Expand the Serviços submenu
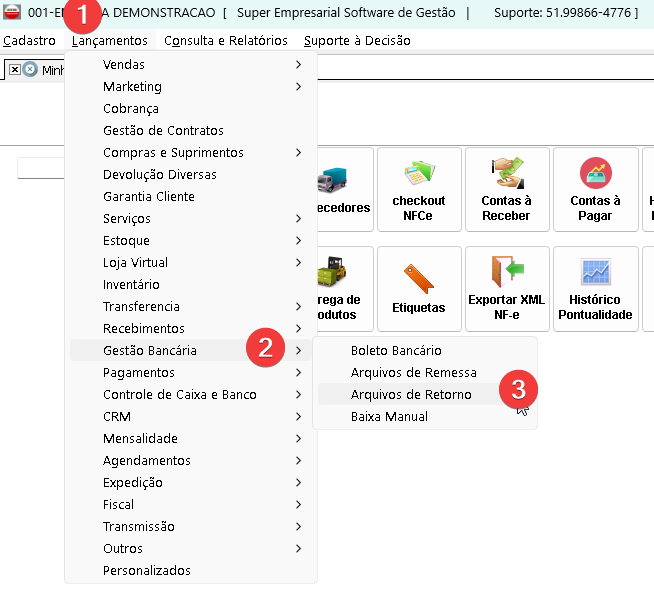This screenshot has width=654, height=605. coord(191,218)
